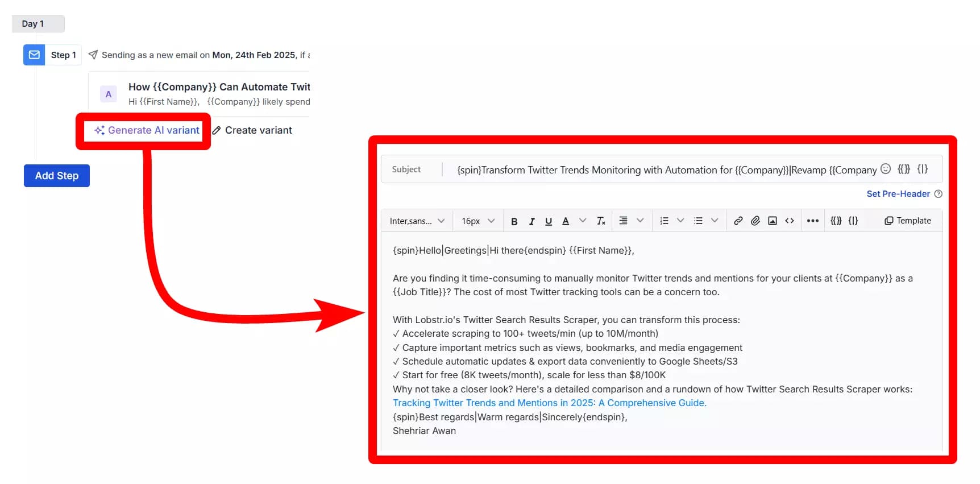Select the Step 1 label
This screenshot has height=484, width=980.
click(x=64, y=55)
